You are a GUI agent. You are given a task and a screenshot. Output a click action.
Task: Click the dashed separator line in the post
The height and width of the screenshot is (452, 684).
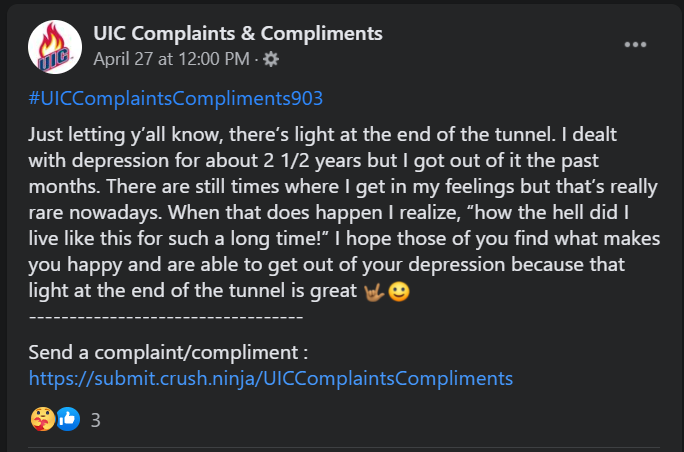pyautogui.click(x=166, y=316)
